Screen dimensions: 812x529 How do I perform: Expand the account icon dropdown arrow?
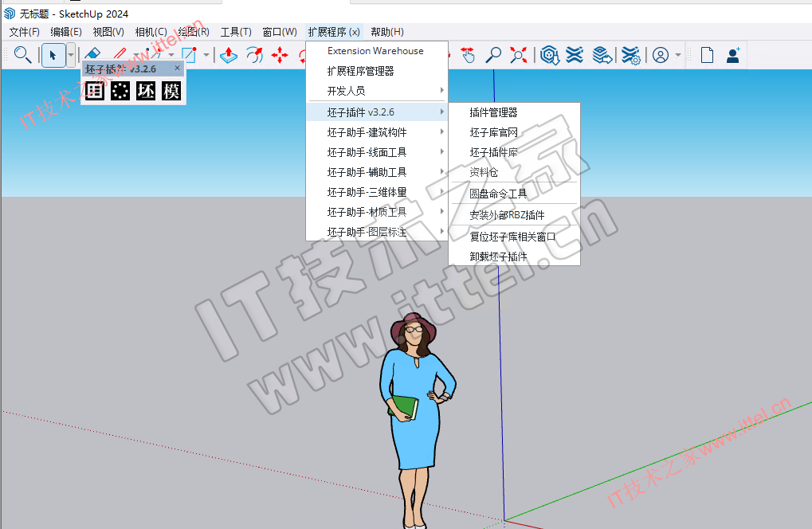tap(678, 55)
